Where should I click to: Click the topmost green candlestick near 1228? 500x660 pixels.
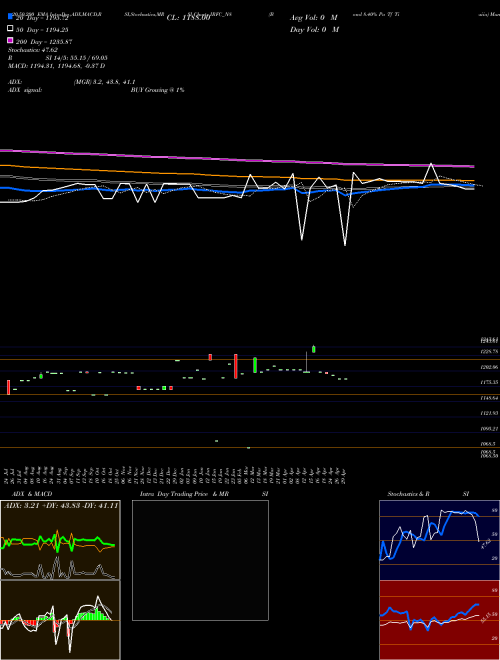tap(314, 349)
